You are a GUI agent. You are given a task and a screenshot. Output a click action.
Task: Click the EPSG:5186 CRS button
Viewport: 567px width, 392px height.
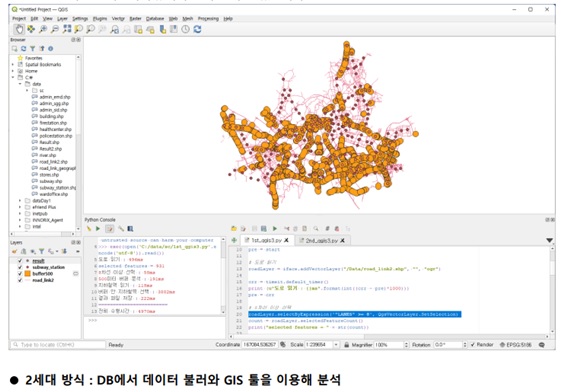click(516, 345)
